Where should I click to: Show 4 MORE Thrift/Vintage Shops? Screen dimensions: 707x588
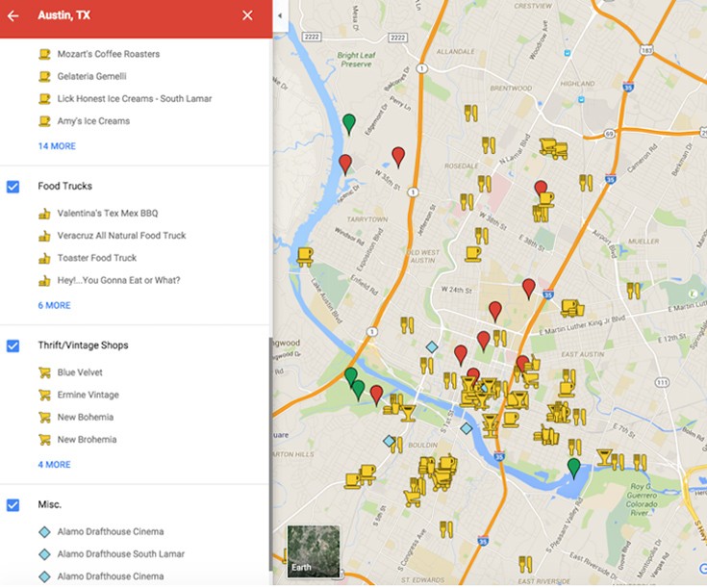pyautogui.click(x=54, y=464)
